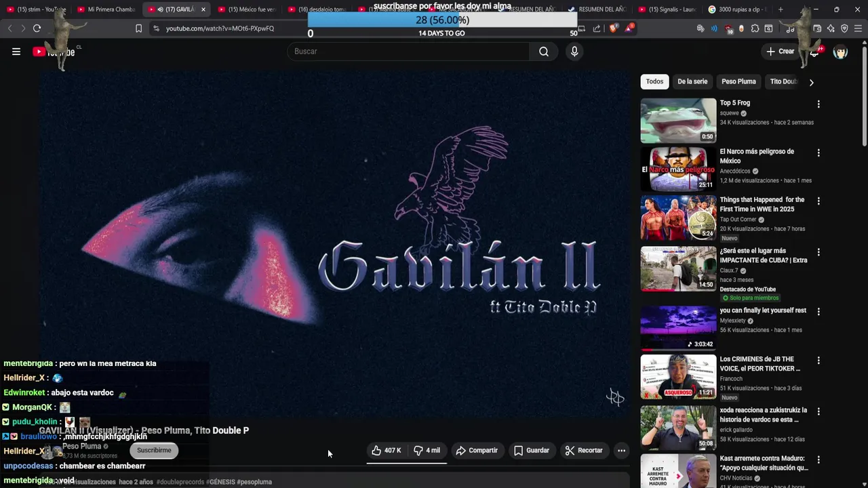
Task: Click the share icon in the address bar
Action: click(597, 28)
